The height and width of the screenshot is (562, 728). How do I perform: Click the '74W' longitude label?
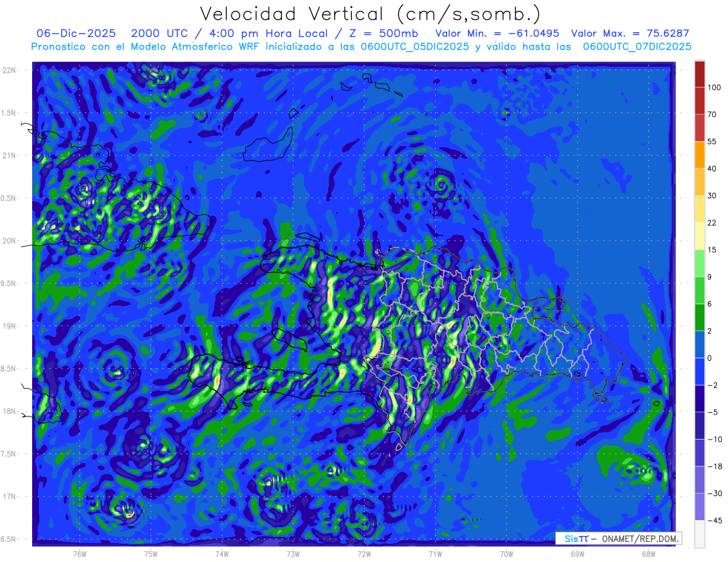222,554
